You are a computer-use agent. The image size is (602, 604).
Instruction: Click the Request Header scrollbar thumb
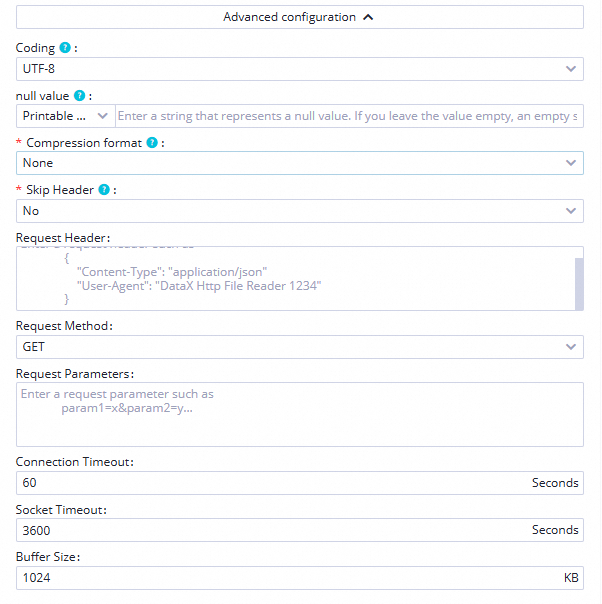pos(578,282)
